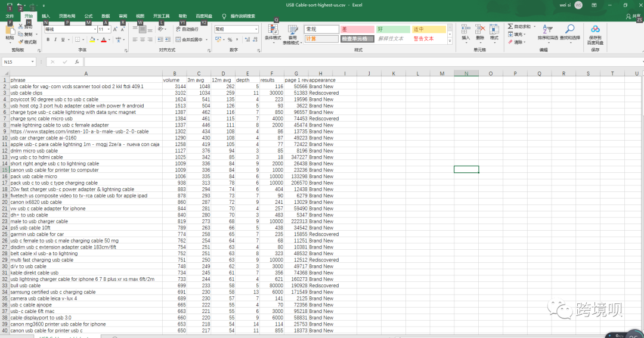Viewport: 644px width, 338px height.
Task: Apply Percent Style (%) format
Action: [x=230, y=39]
